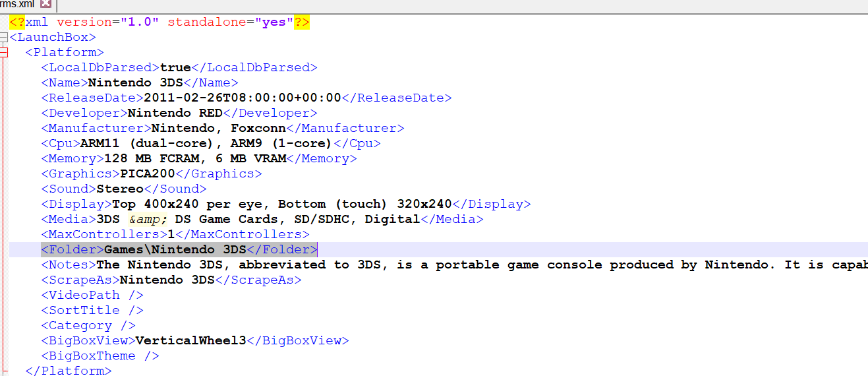This screenshot has height=376, width=868.
Task: Click the opening Platform tag
Action: point(65,52)
